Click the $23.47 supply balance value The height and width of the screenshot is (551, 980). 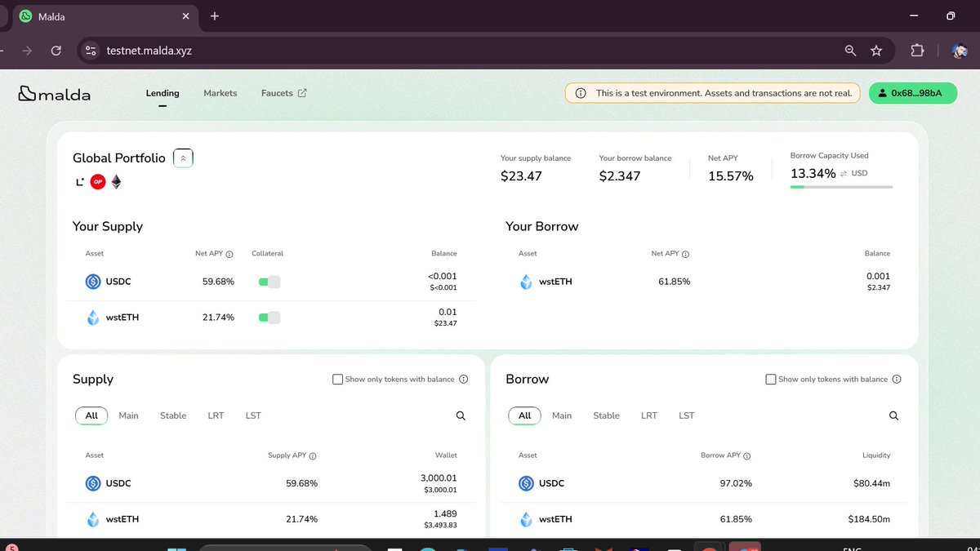click(521, 176)
